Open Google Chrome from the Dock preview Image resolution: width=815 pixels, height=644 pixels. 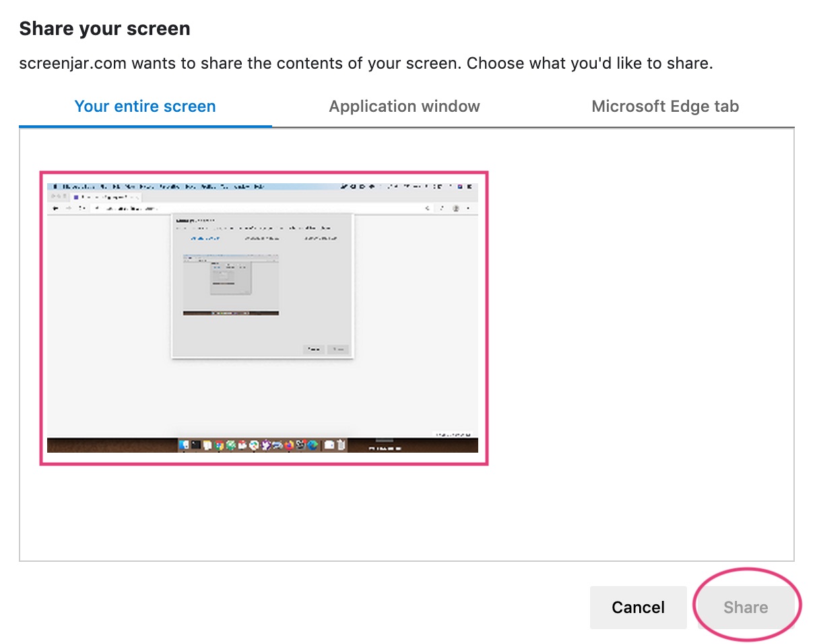coord(220,445)
